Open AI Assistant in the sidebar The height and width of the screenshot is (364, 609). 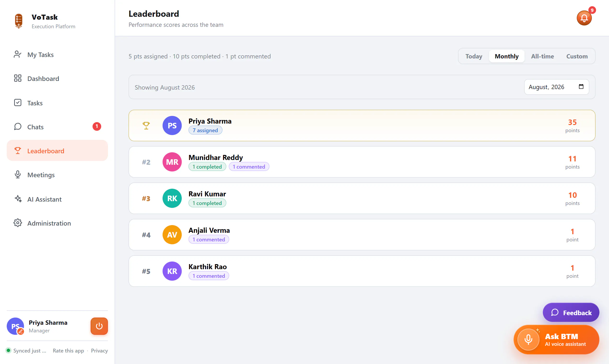pos(57,199)
